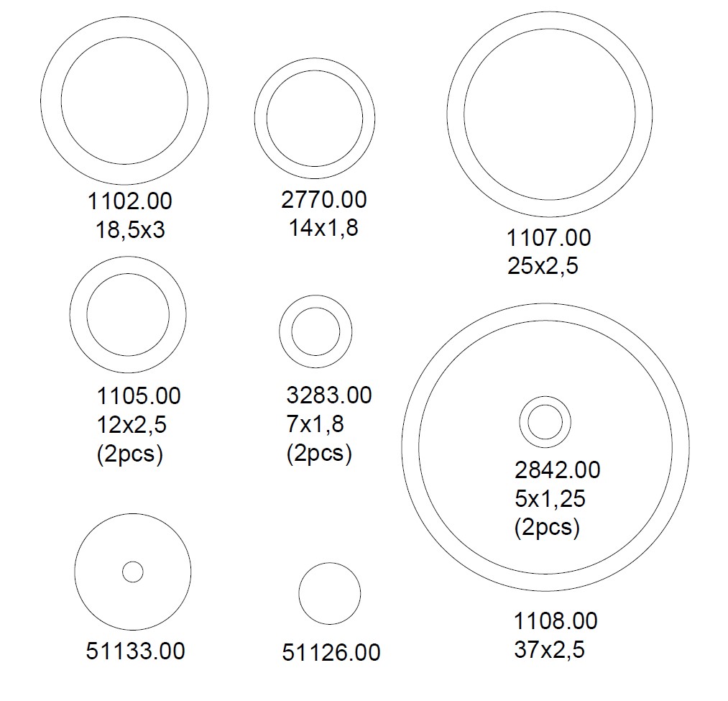Click the 12x2,5 size label

[x=132, y=424]
